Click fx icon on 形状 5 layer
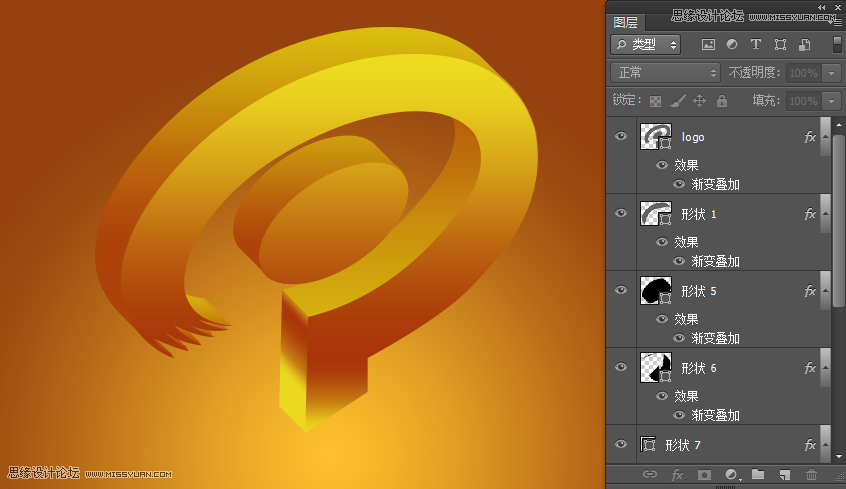This screenshot has height=489, width=846. click(x=809, y=291)
